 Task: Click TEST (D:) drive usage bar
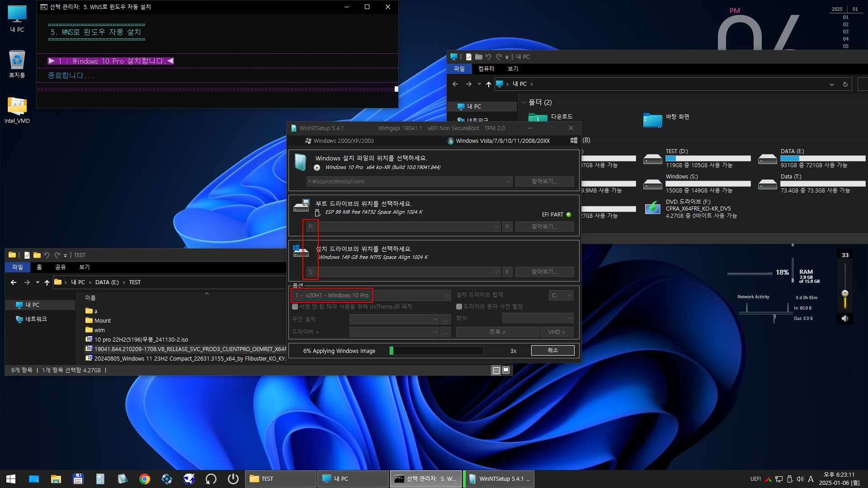(x=708, y=159)
